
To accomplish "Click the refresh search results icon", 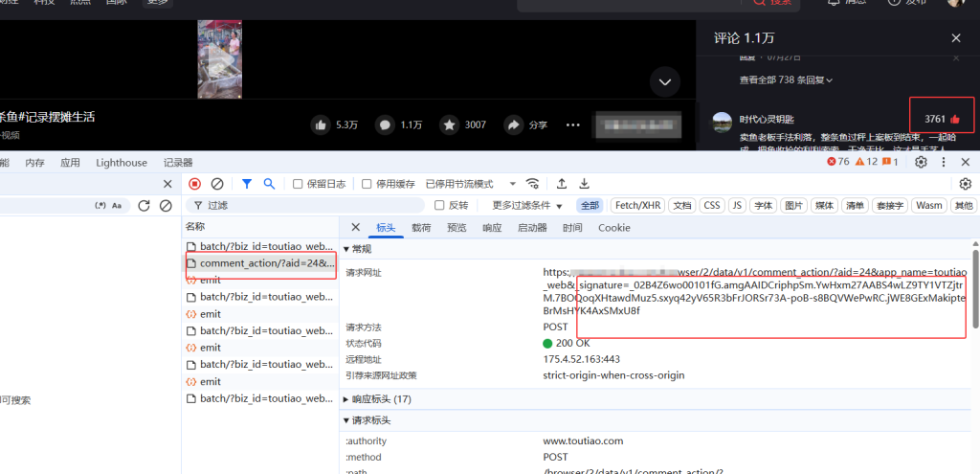I will [x=144, y=206].
